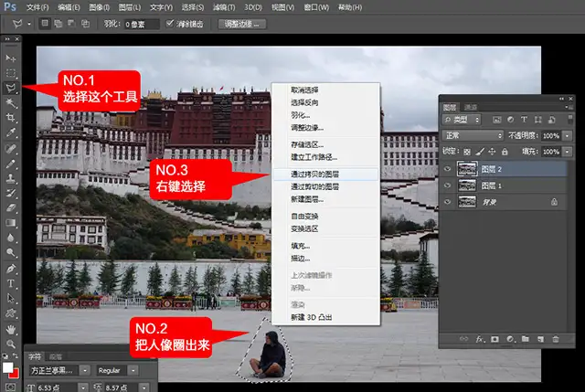Toggle lock position icon
585x392 pixels.
pyautogui.click(x=492, y=152)
